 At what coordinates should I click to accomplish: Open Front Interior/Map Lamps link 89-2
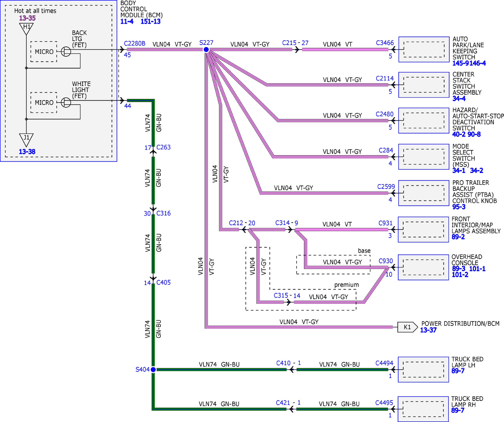tap(458, 237)
